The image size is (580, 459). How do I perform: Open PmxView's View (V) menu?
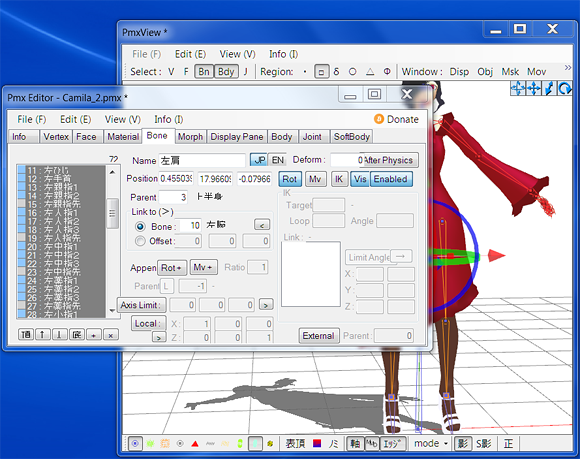click(237, 54)
